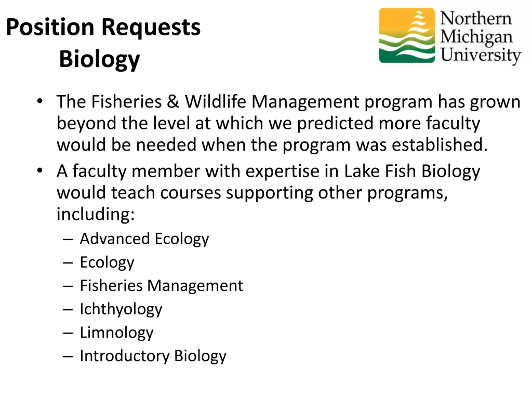The width and height of the screenshot is (532, 399).
Task: Click the Ecology list item
Action: [107, 262]
